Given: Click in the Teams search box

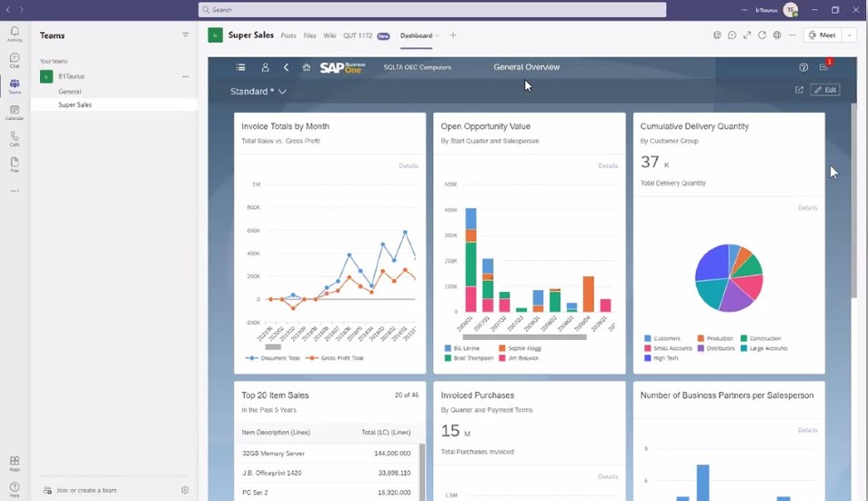Looking at the screenshot, I should pos(432,9).
